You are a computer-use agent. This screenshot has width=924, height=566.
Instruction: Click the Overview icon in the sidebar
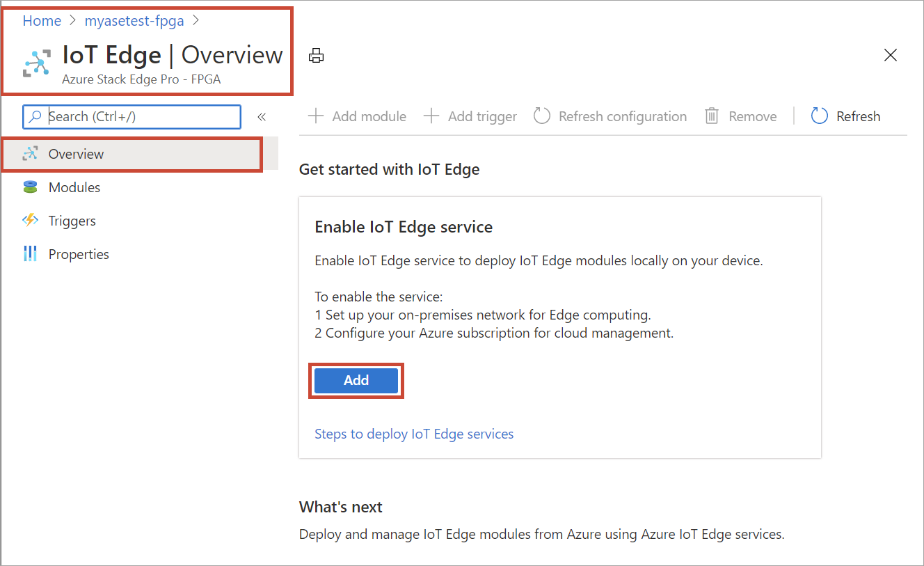point(30,154)
